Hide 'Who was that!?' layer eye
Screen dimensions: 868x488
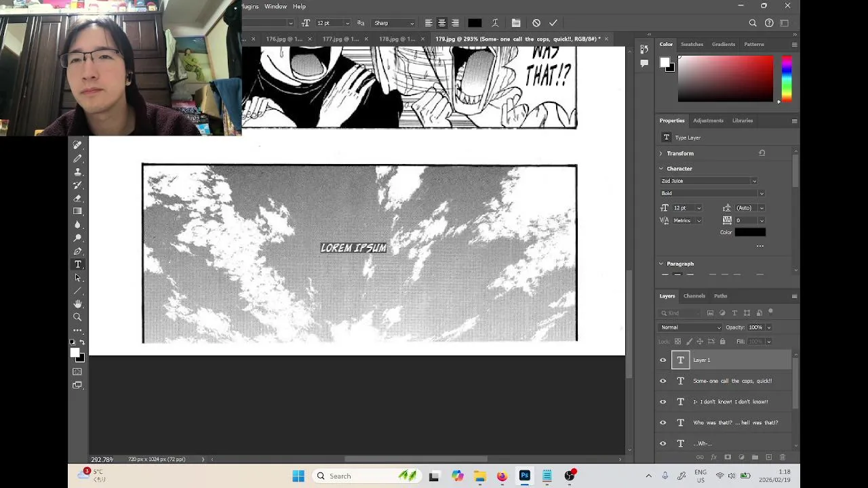tap(663, 423)
